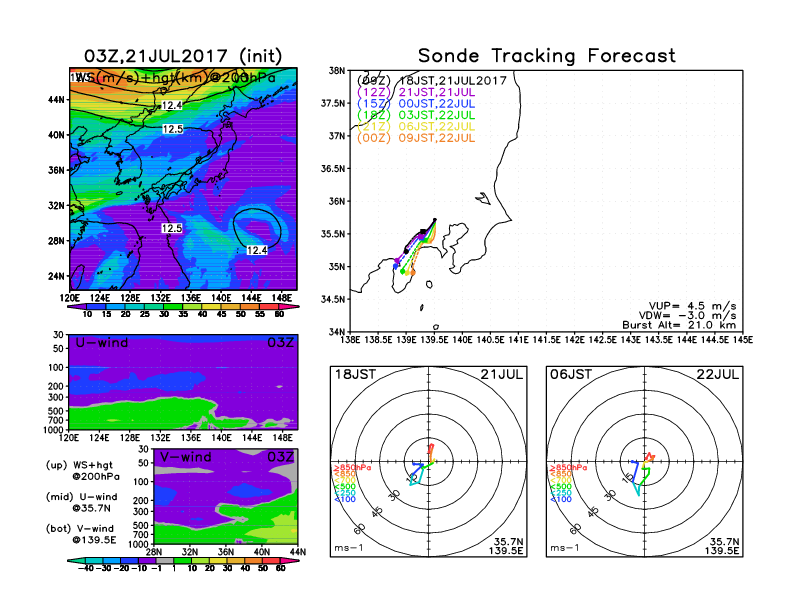792x612 pixels.
Task: Click the '45' ring label in 06JST hodograph
Action: point(593,512)
